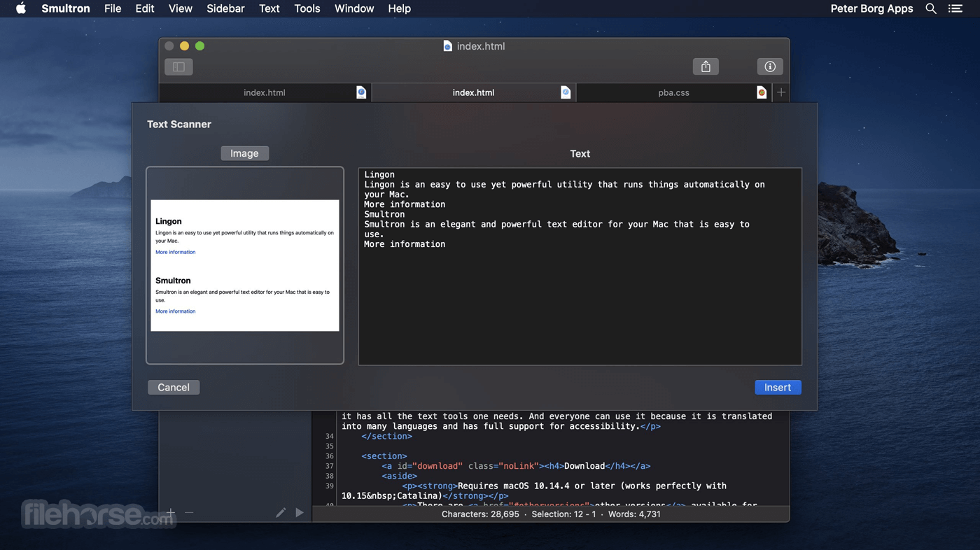Screen dimensions: 980x550
Task: Click the CSS file icon on pba.css tab
Action: (762, 92)
